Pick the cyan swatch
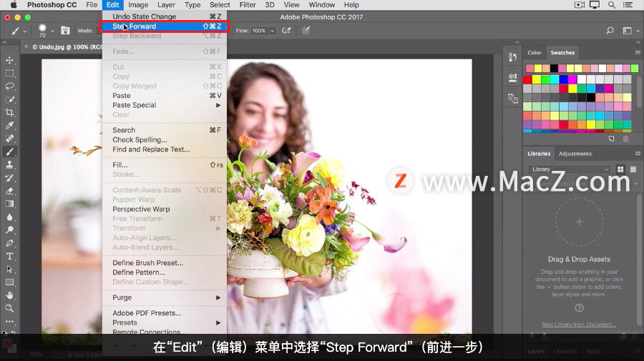Viewport: 644px width, 361px height. 555,79
